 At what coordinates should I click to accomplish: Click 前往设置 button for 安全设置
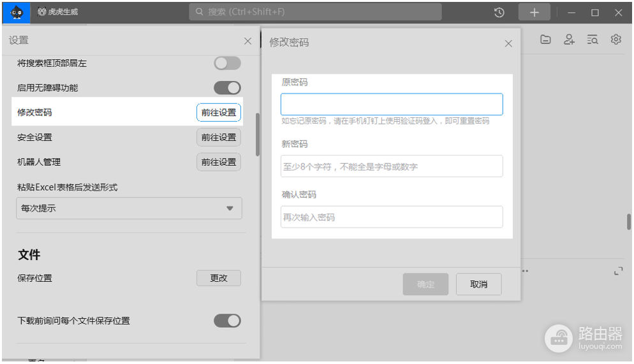[219, 137]
